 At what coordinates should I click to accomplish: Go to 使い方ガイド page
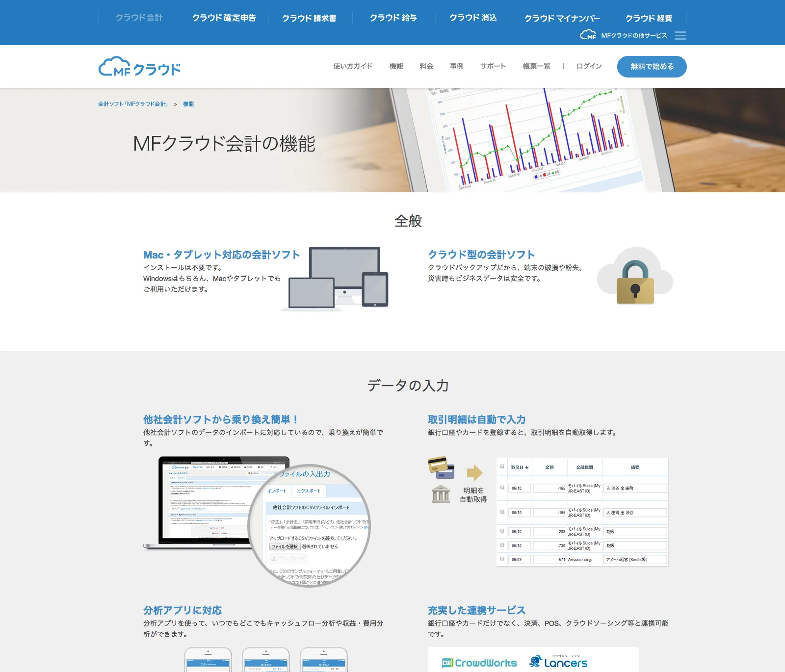[353, 66]
